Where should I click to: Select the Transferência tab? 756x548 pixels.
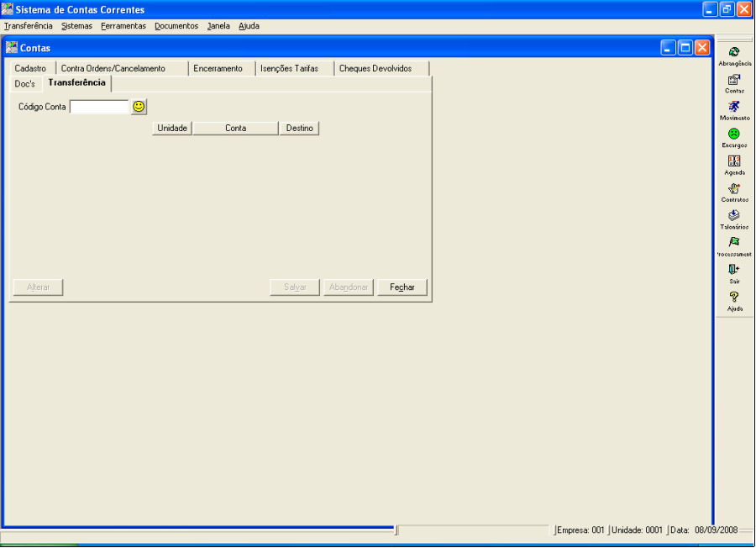(x=76, y=83)
